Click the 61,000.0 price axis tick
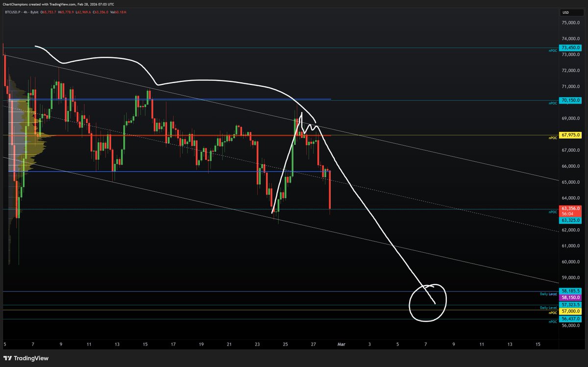588x367 pixels. tap(571, 245)
